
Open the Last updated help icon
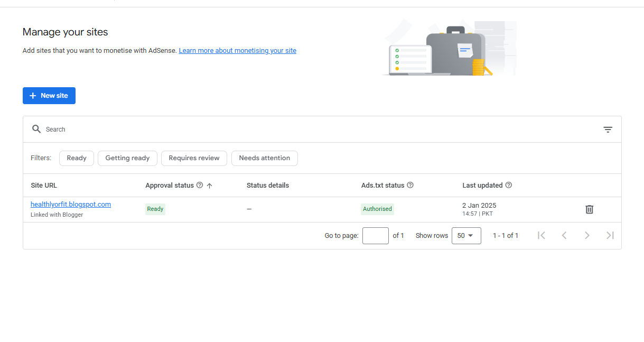tap(509, 186)
